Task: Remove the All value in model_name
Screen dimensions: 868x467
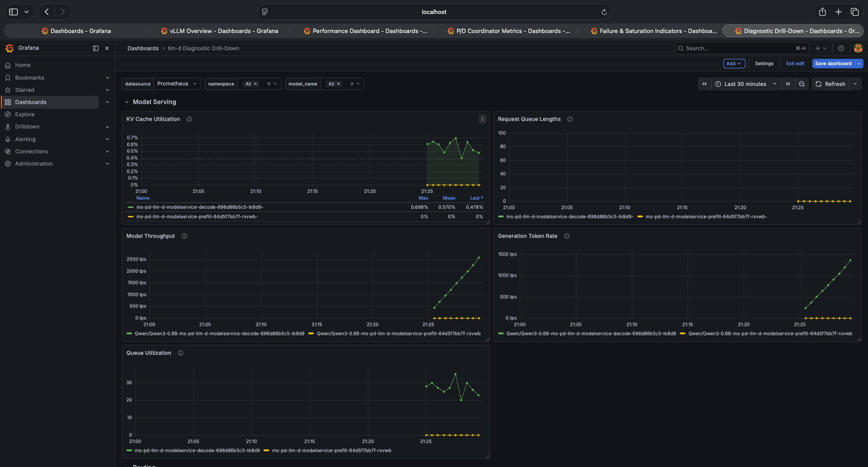Action: [x=339, y=84]
